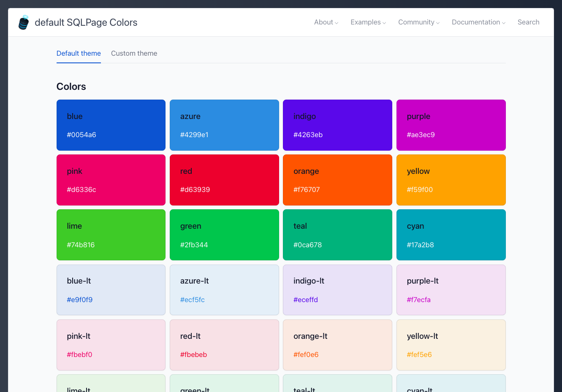Select the azure color card
Viewport: 562px width, 392px height.
pos(224,125)
